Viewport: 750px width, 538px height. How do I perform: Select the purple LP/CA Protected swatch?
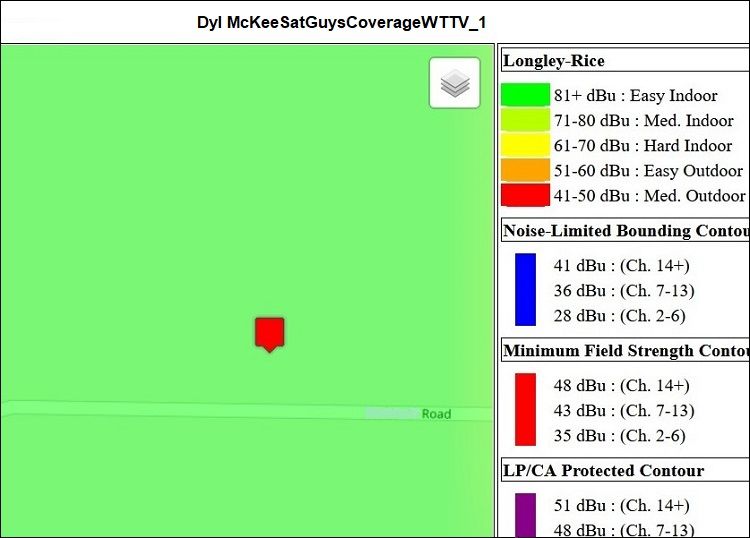[525, 514]
